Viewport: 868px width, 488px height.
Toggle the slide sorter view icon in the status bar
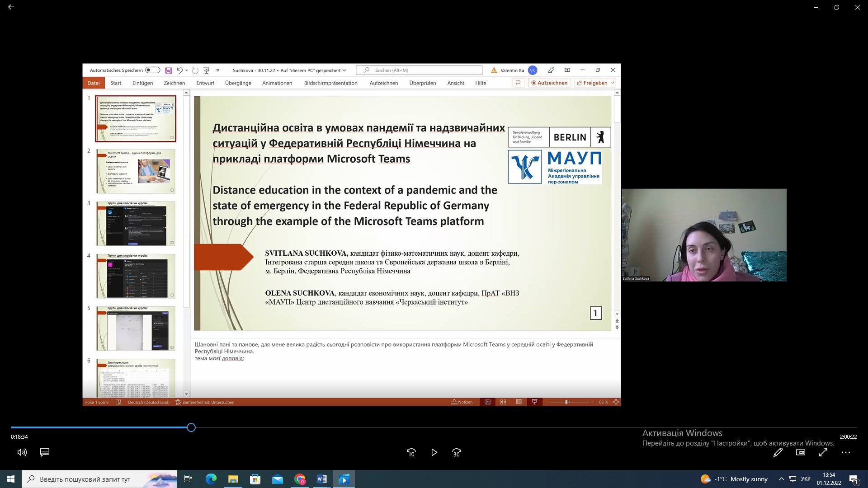coord(503,402)
